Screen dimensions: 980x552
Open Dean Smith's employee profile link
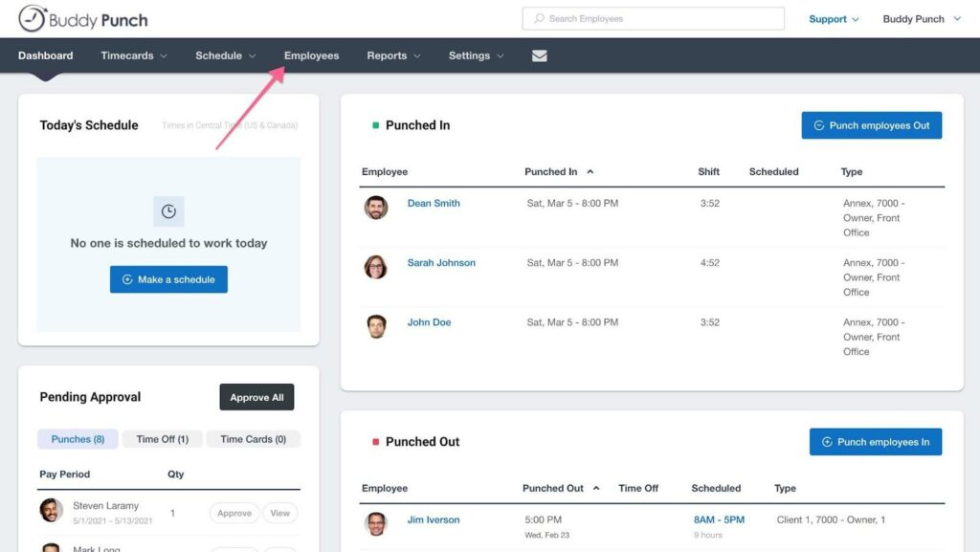(434, 203)
